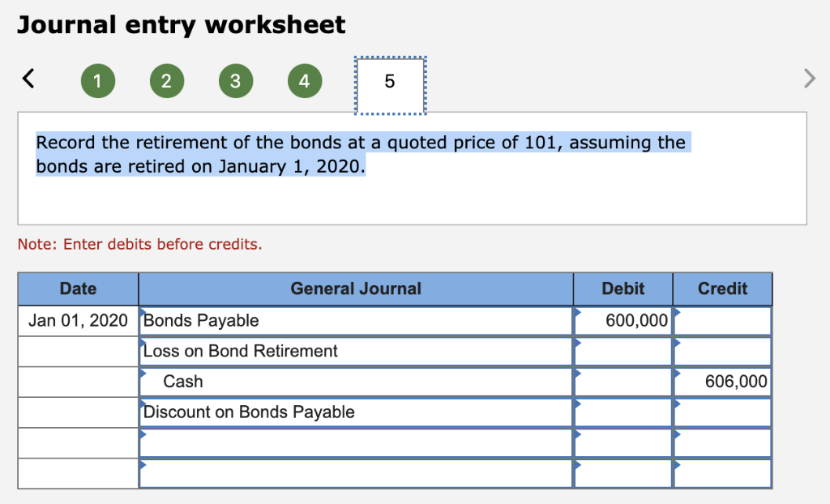830x504 pixels.
Task: Navigate to journal entry step 2
Action: pos(167,80)
